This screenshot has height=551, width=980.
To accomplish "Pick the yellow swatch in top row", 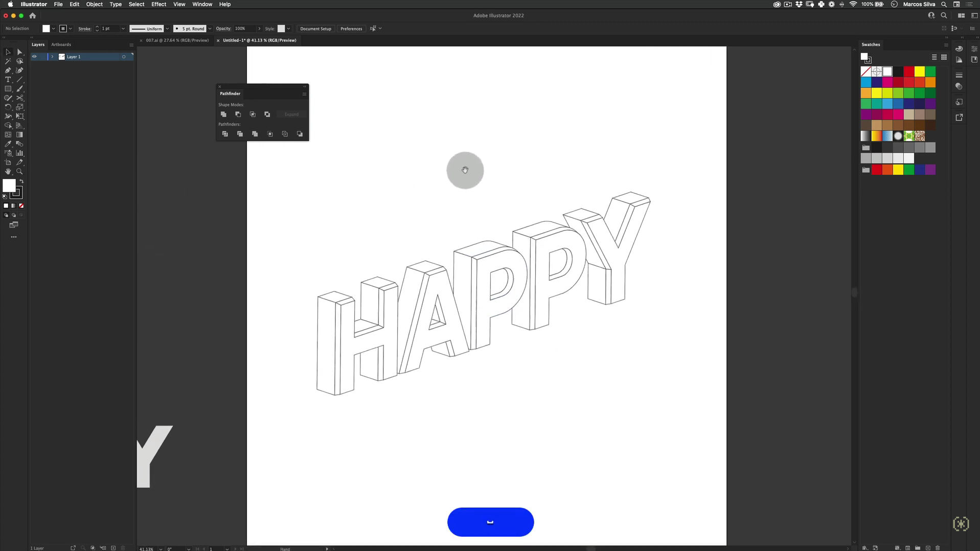I will click(919, 72).
